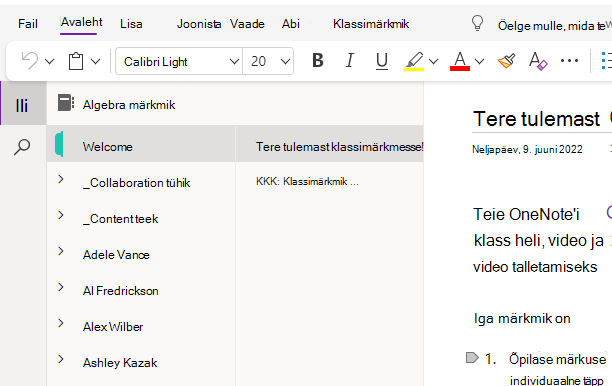Toggle Bold formatting
612x386 pixels.
(318, 61)
